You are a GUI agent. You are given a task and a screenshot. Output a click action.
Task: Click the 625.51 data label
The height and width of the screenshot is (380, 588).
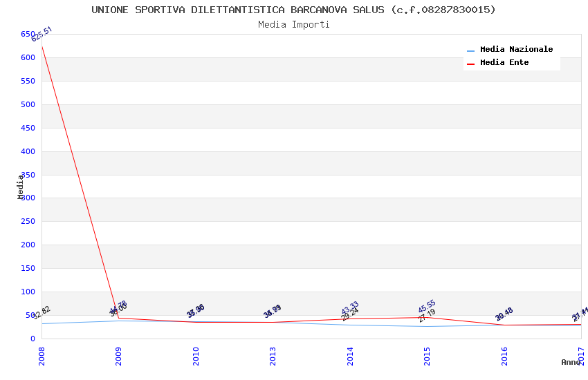pyautogui.click(x=42, y=34)
